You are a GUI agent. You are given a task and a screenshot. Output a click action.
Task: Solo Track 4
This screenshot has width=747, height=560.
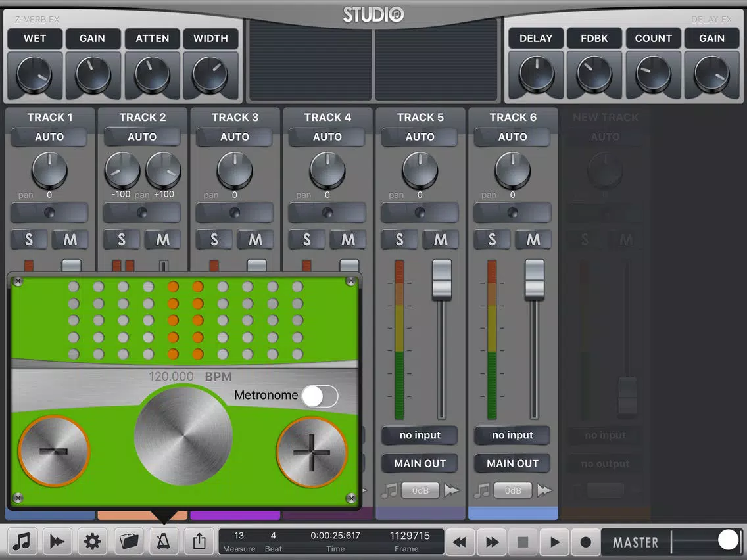point(307,239)
